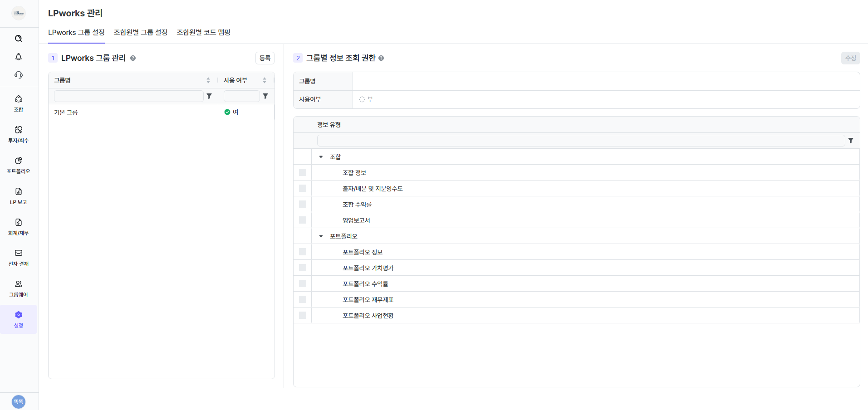Click the 등록 button

[x=265, y=58]
